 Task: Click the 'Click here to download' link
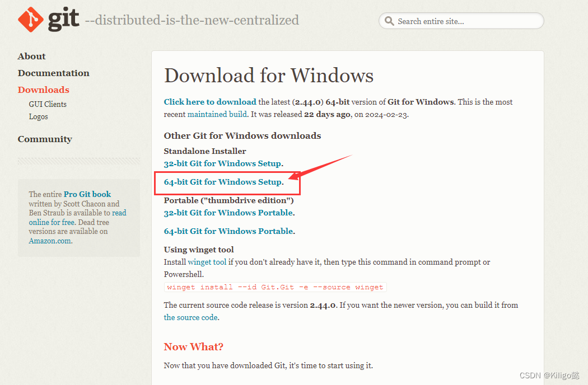pos(210,102)
